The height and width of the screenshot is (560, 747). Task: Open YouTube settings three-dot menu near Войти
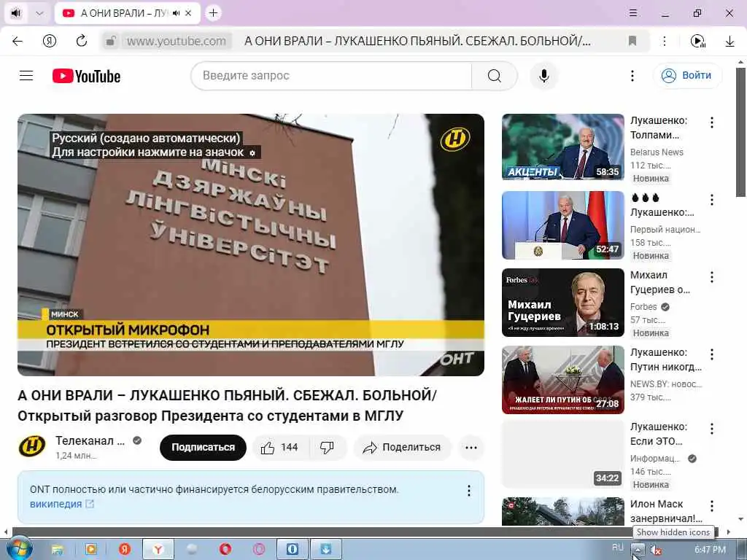click(x=632, y=76)
